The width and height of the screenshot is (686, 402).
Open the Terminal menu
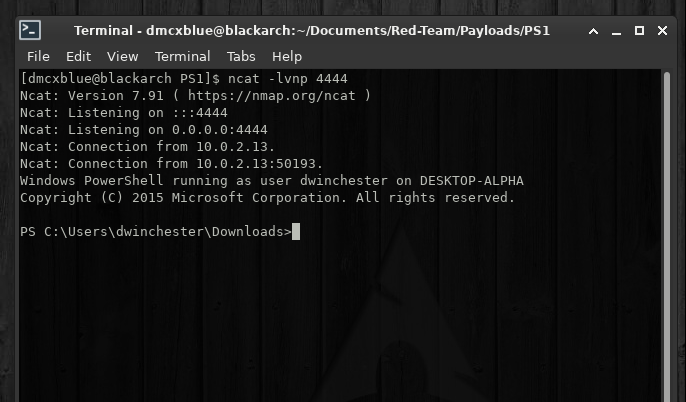tap(182, 56)
